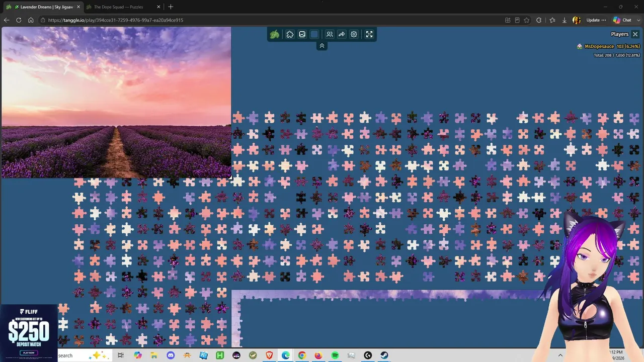Open the browser extensions menu

tap(539, 20)
